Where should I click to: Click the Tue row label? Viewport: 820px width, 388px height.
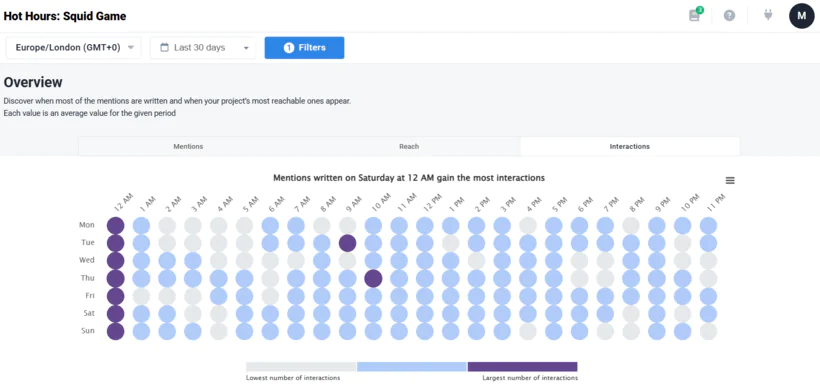coord(88,243)
